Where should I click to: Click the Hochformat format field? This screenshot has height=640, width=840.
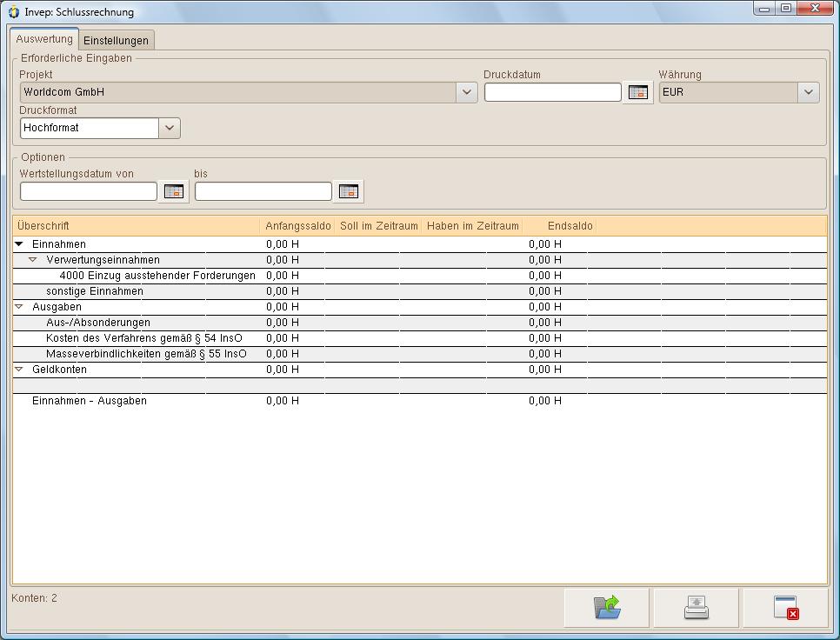pyautogui.click(x=90, y=128)
